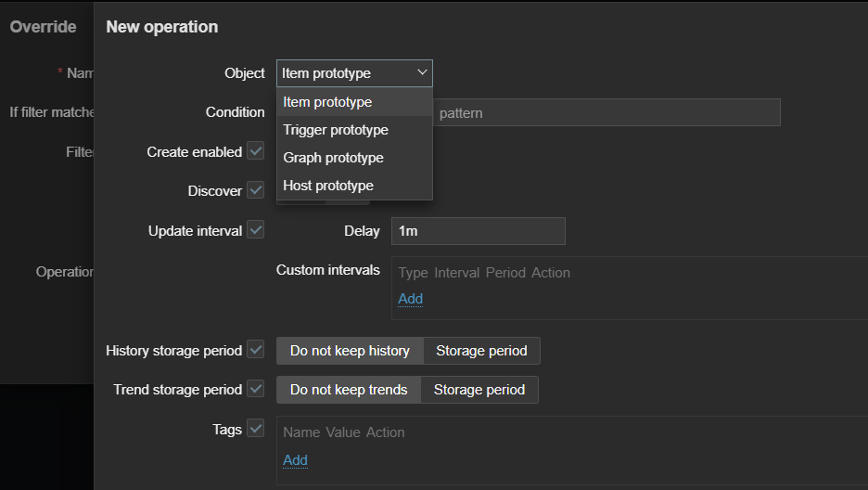This screenshot has width=868, height=490.
Task: Choose Trigger prototype option
Action: click(x=336, y=130)
